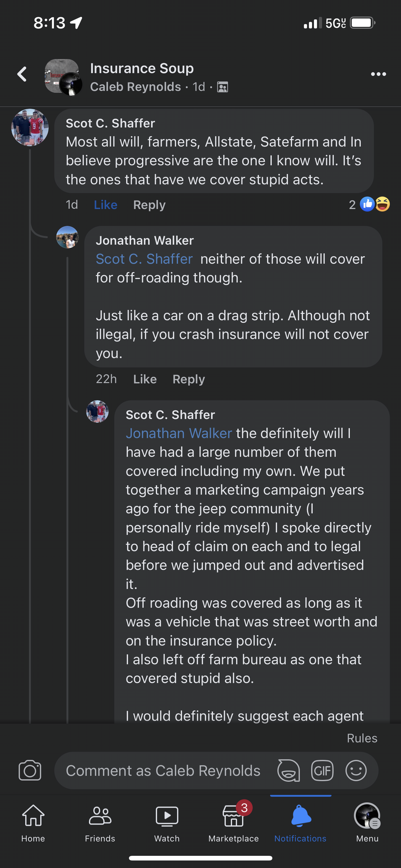Tap the back arrow in the header

(22, 74)
